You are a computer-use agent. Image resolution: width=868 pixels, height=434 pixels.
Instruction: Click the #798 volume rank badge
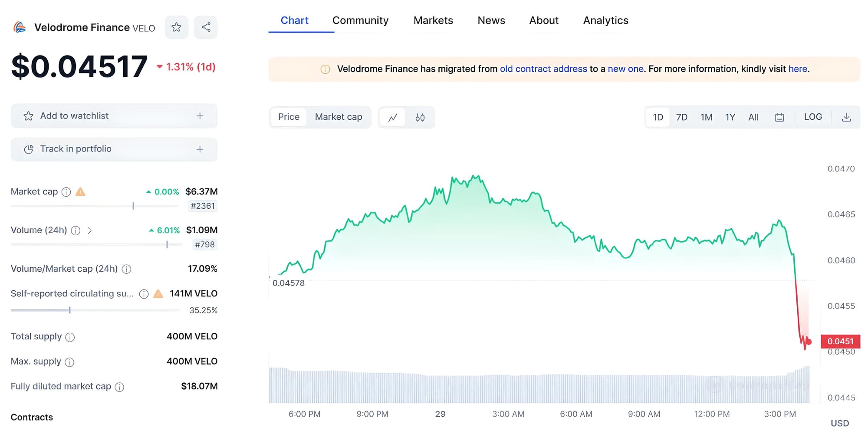coord(205,245)
